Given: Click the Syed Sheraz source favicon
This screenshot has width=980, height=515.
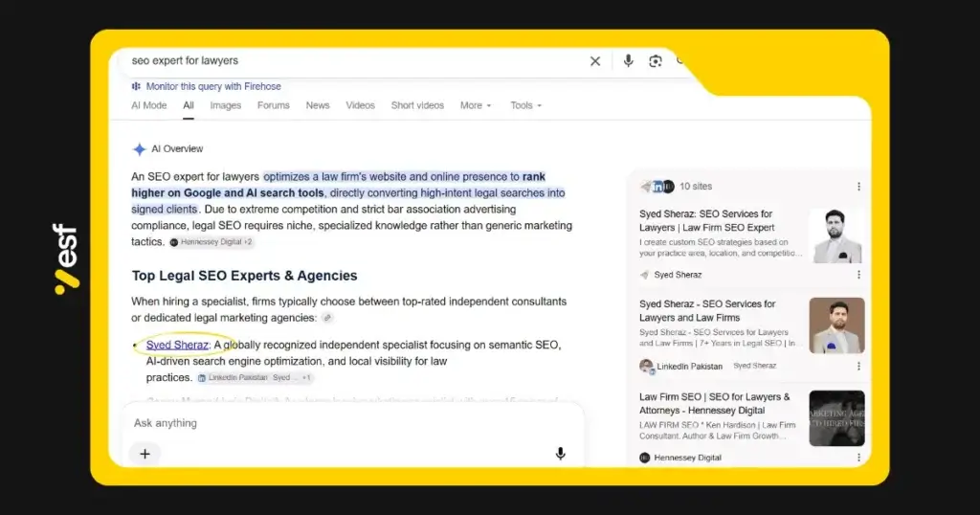Looking at the screenshot, I should tap(644, 275).
